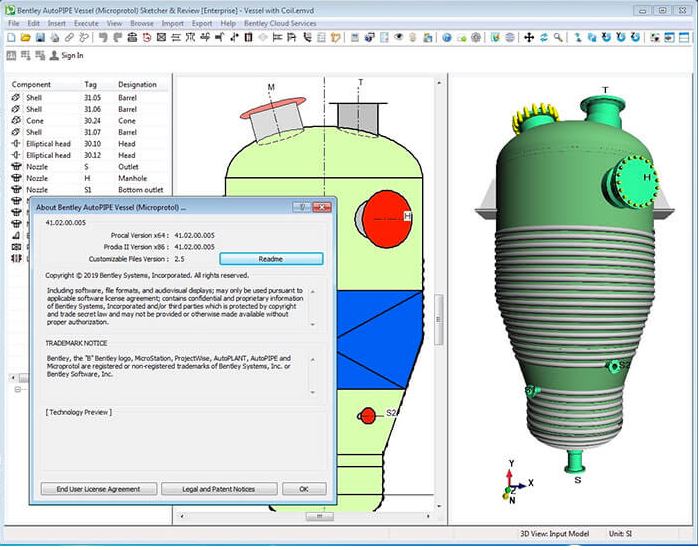Screen dimensions: 699x550
Task: Select the Zoom magnifier tool
Action: coord(558,38)
